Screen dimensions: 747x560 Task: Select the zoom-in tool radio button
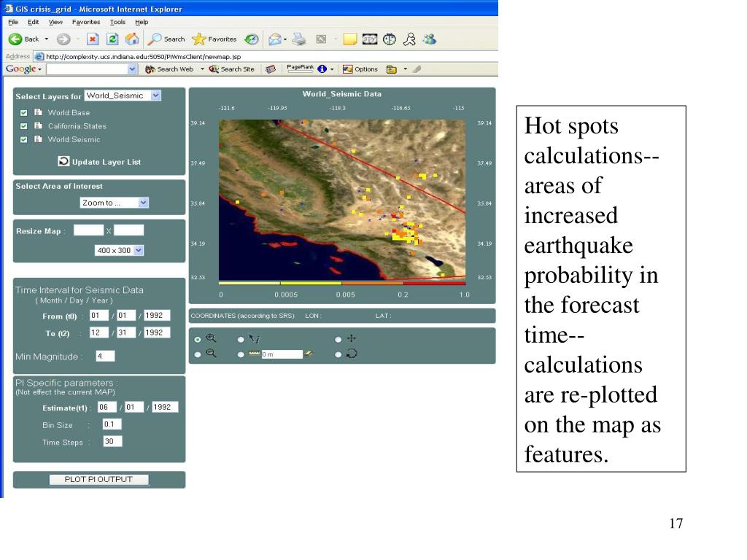coord(198,340)
